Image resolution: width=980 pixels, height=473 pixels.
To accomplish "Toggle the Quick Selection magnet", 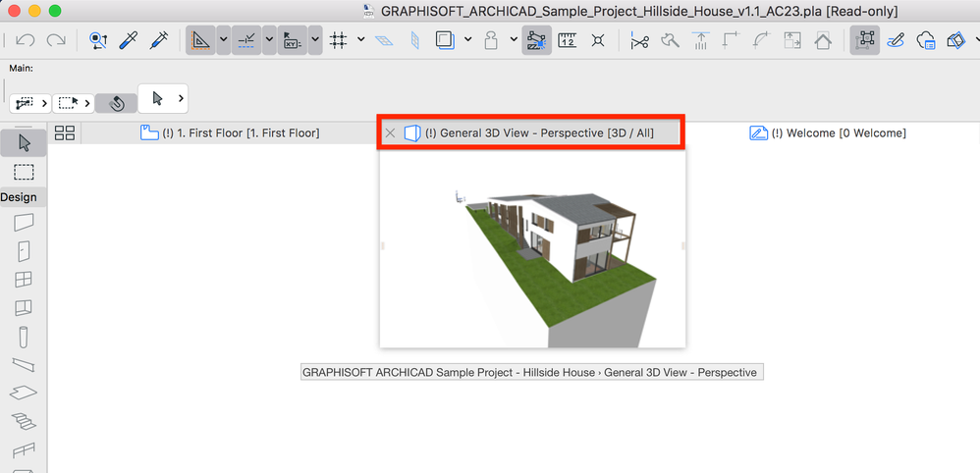I will point(116,103).
